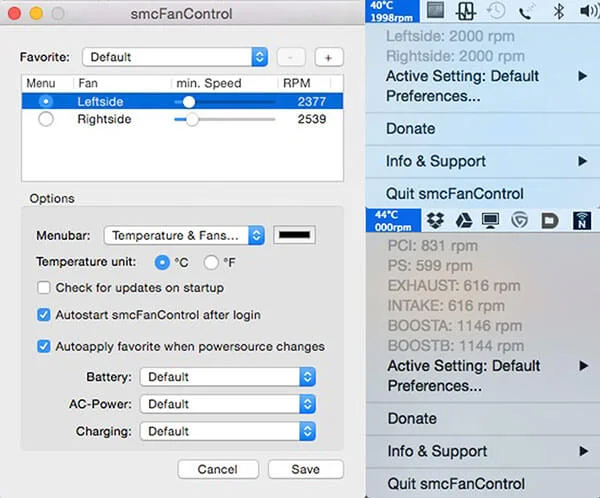Expand Active Setting submenu under 44°C menu
600x498 pixels.
[x=483, y=366]
